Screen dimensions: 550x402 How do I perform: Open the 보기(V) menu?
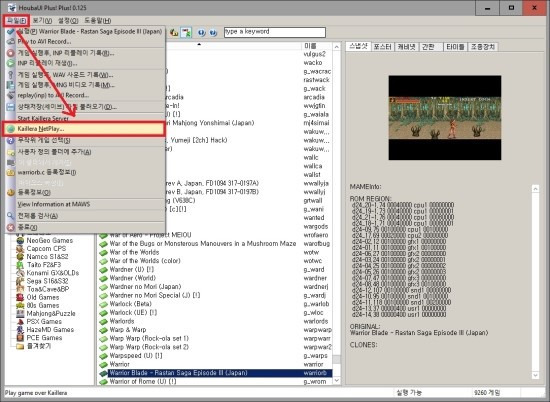coord(42,21)
